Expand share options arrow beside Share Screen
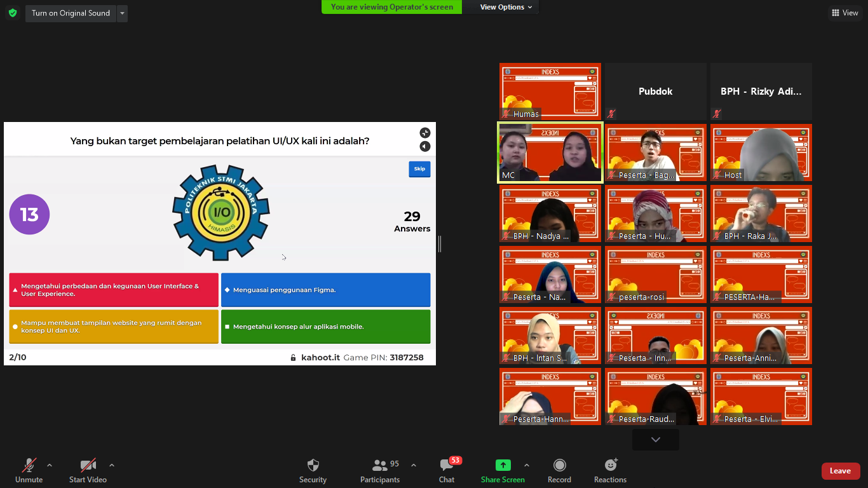 [x=526, y=465]
